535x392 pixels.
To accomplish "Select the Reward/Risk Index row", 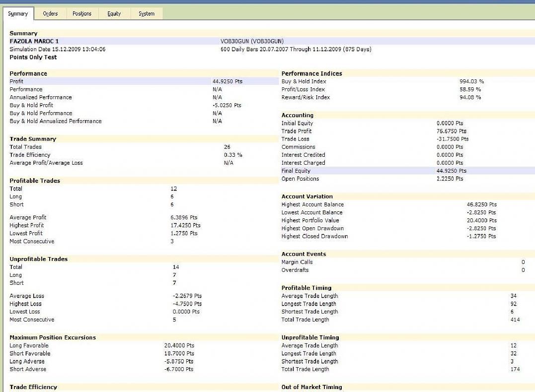I will tap(306, 97).
